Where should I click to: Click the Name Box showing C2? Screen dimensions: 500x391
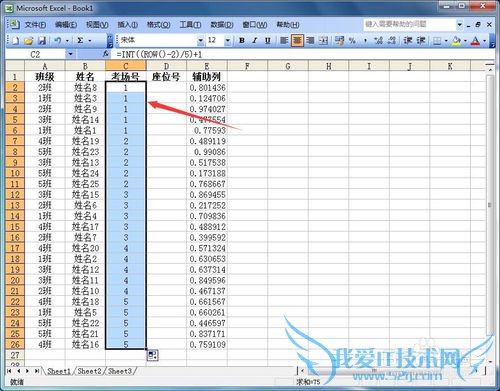click(x=35, y=54)
